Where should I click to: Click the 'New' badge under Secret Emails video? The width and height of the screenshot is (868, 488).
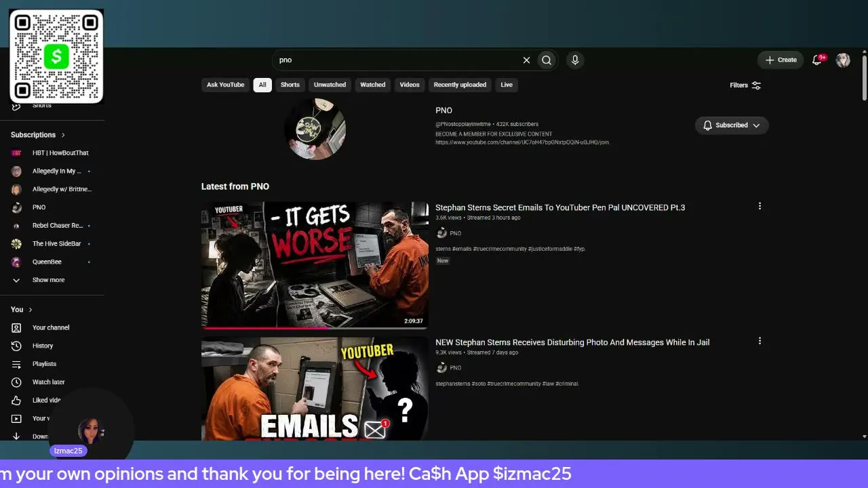click(443, 261)
